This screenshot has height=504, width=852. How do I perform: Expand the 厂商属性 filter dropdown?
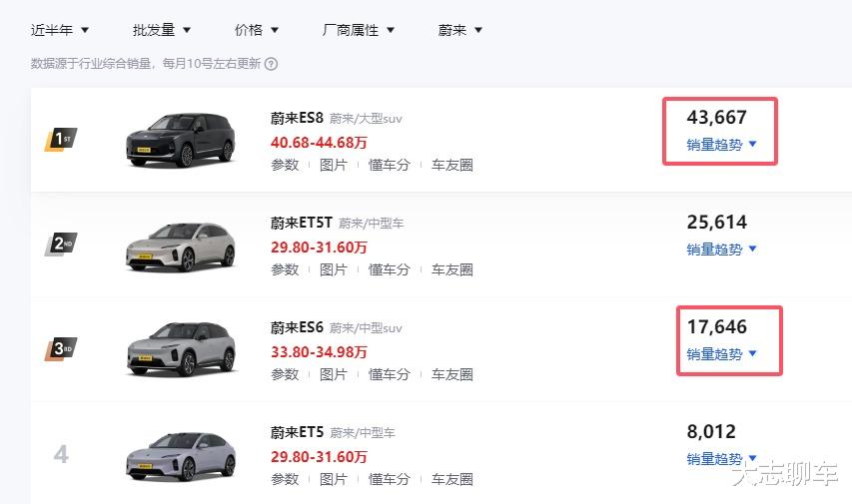click(x=359, y=30)
